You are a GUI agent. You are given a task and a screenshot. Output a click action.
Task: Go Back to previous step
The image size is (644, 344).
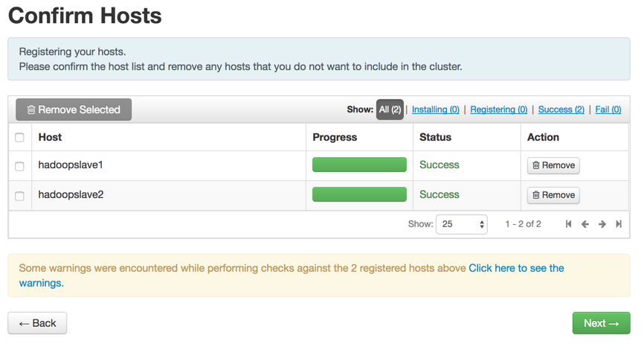click(37, 323)
